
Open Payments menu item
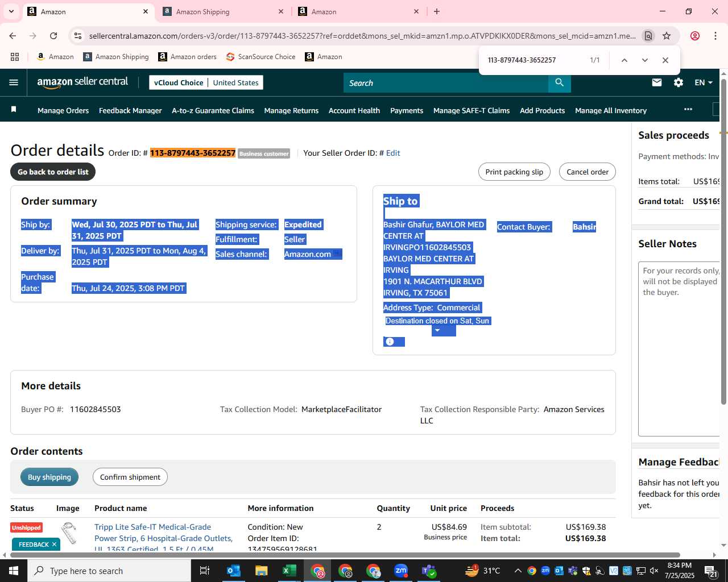tap(407, 110)
